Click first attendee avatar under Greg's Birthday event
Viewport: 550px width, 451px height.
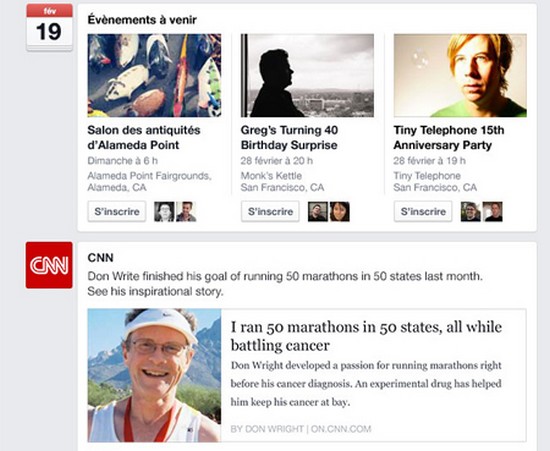318,211
